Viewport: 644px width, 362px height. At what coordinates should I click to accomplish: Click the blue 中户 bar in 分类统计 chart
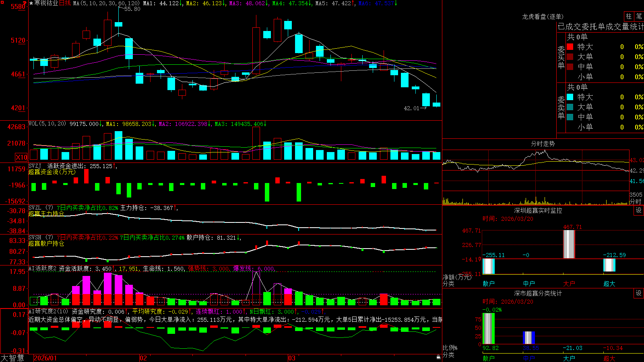pyautogui.click(x=529, y=337)
